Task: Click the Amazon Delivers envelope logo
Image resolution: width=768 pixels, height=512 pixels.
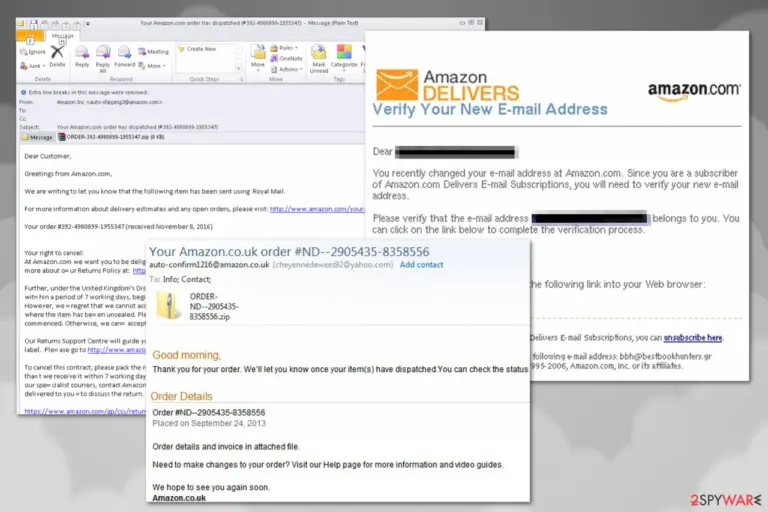Action: 397,84
